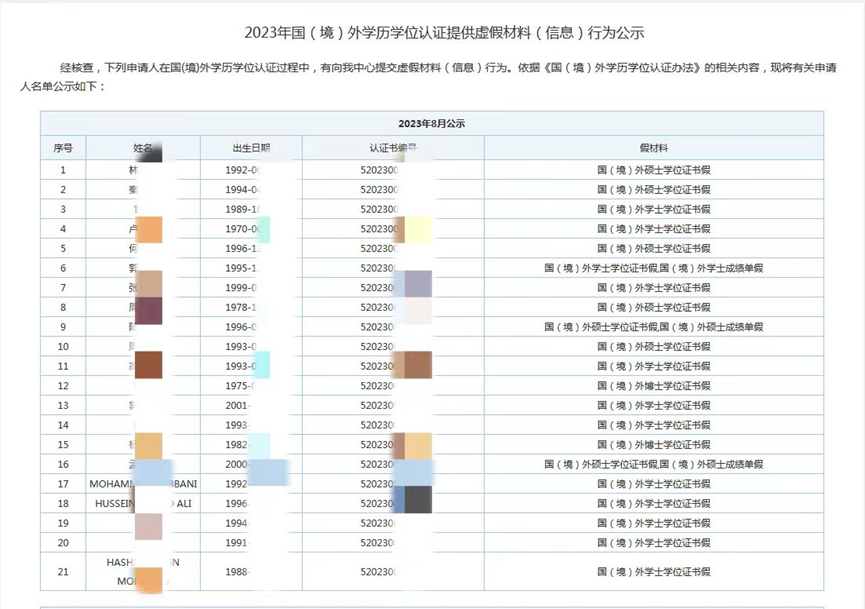
Task: Click birth date 1970 in row 4
Action: pyautogui.click(x=243, y=229)
